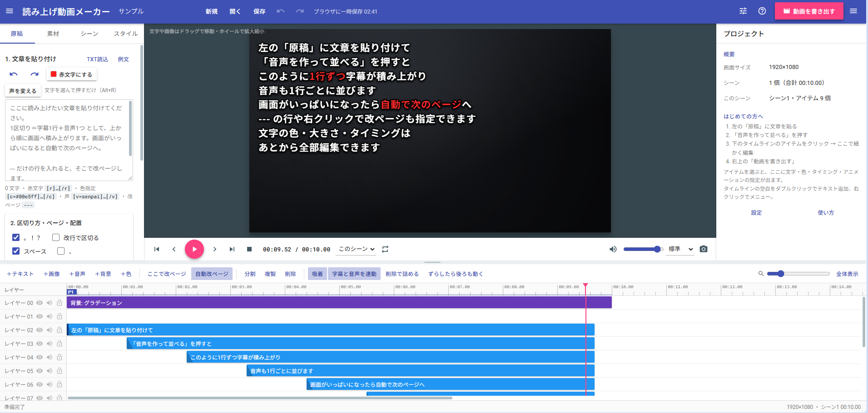Redo text edit in the script panel

35,74
